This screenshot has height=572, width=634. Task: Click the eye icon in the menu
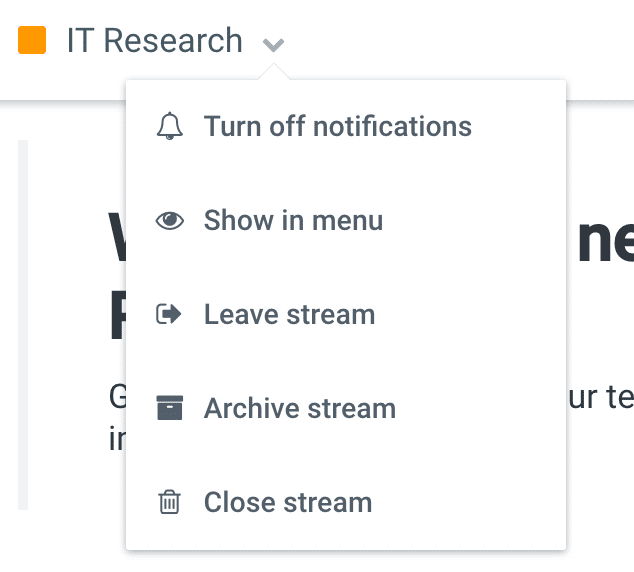[x=170, y=221]
